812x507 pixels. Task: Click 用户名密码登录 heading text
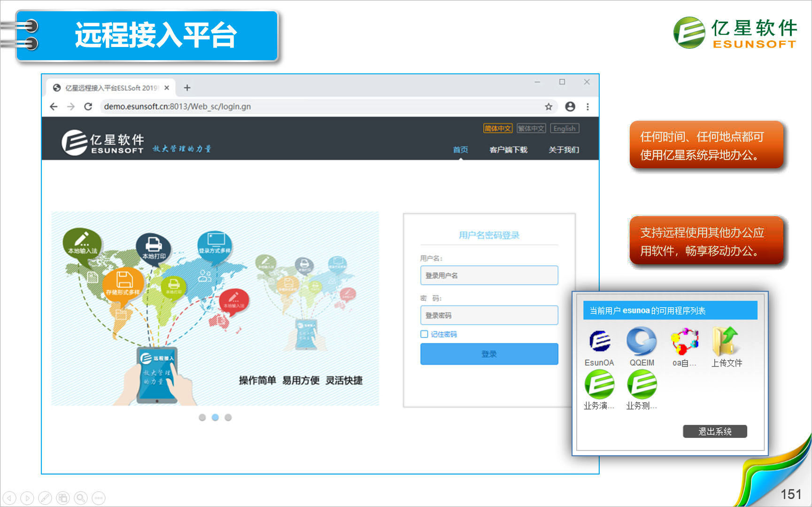489,235
